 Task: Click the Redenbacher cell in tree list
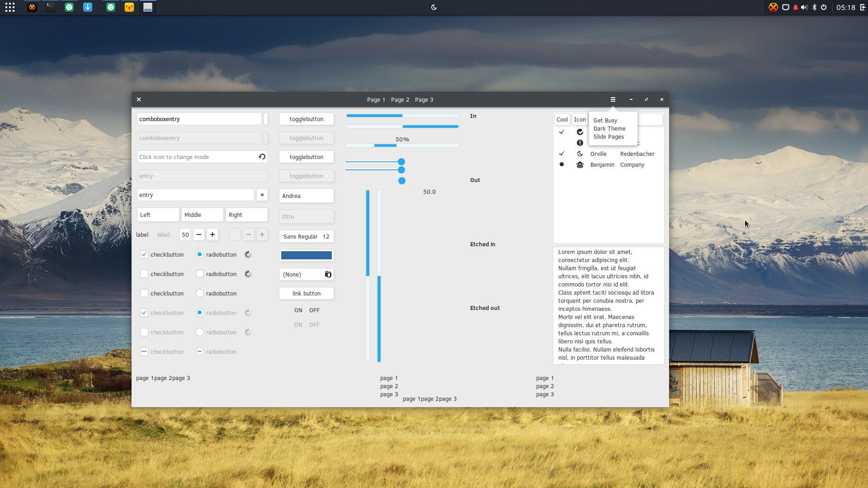click(x=637, y=154)
